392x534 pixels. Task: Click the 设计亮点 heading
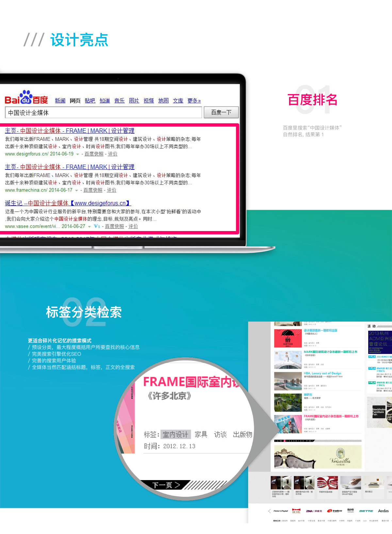(x=79, y=40)
